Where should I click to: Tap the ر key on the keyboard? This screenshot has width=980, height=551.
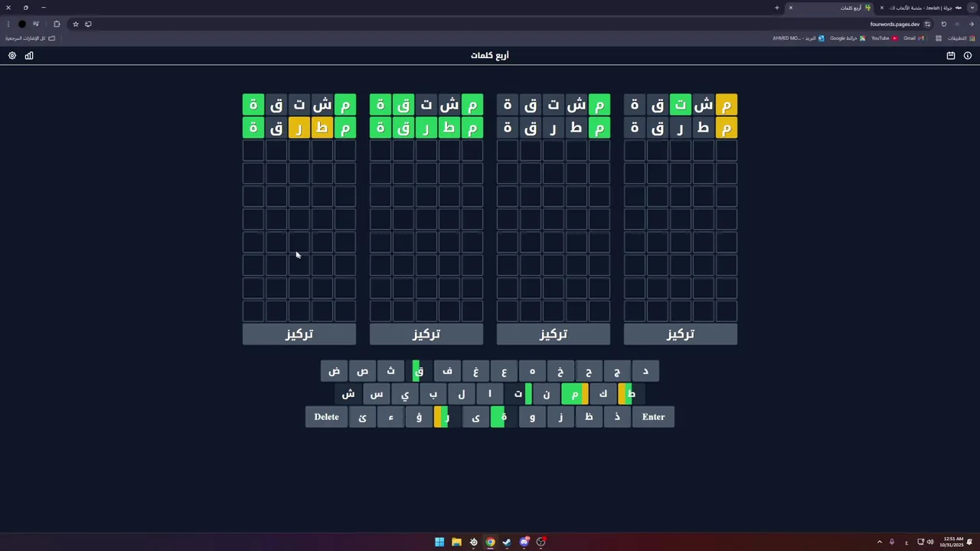tap(447, 417)
